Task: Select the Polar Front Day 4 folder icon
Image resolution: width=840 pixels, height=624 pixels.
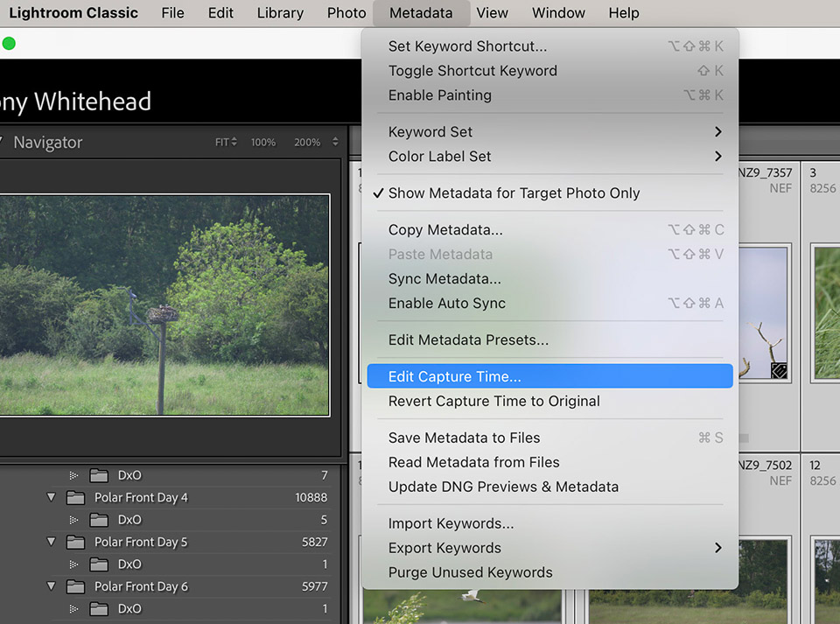Action: [75, 498]
